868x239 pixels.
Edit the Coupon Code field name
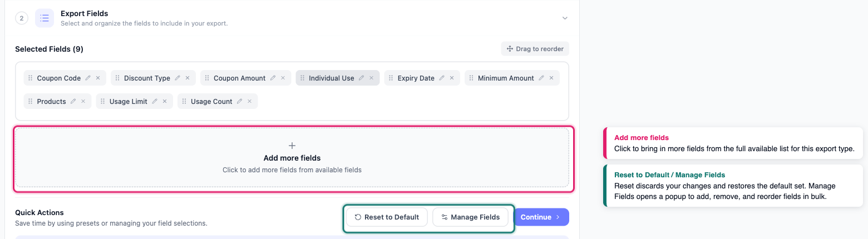(88, 78)
